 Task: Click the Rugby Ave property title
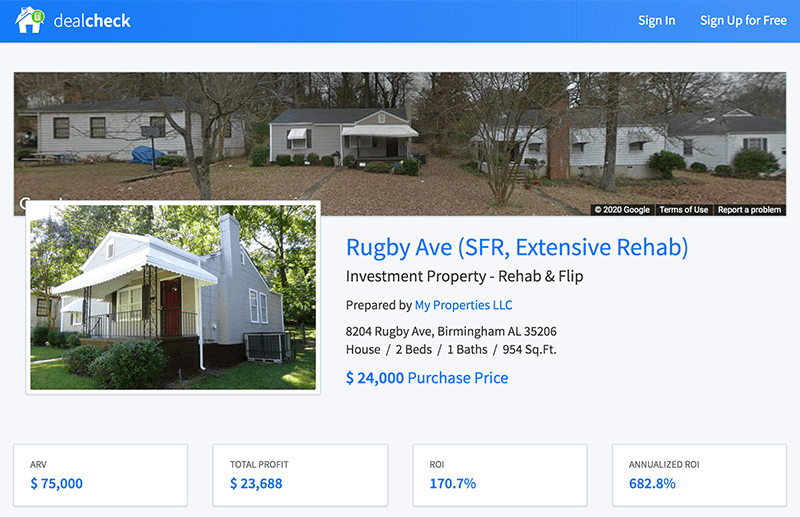(517, 248)
